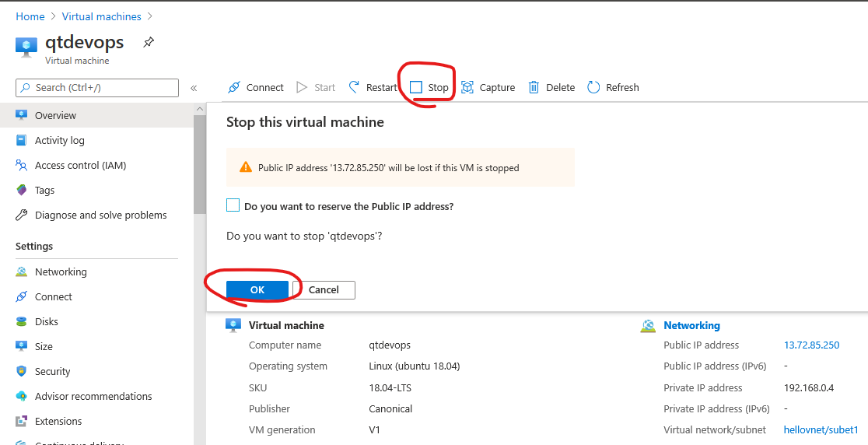Click the Networking icon in sidebar

coord(22,272)
